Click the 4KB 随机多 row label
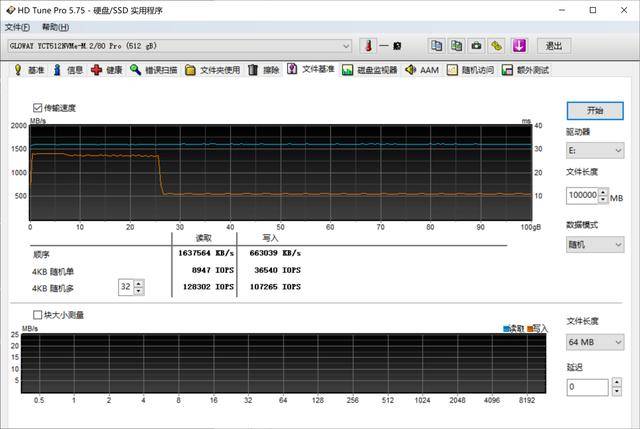The width and height of the screenshot is (640, 429). [x=53, y=289]
